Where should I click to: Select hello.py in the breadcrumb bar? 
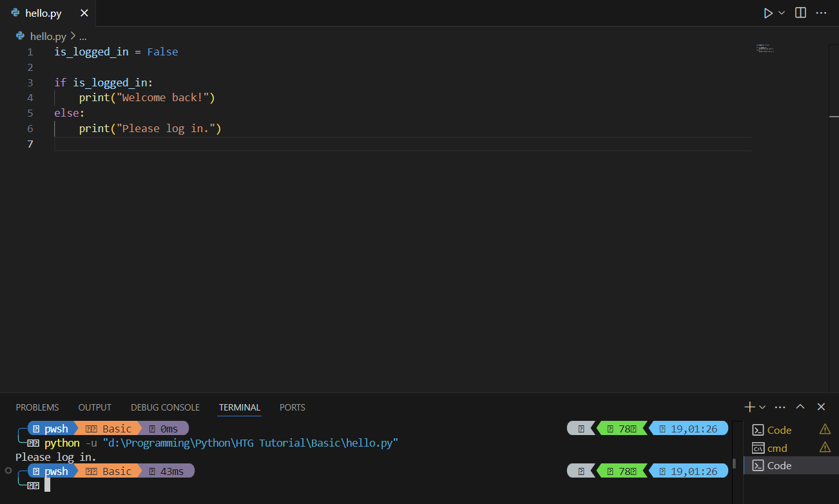click(48, 37)
